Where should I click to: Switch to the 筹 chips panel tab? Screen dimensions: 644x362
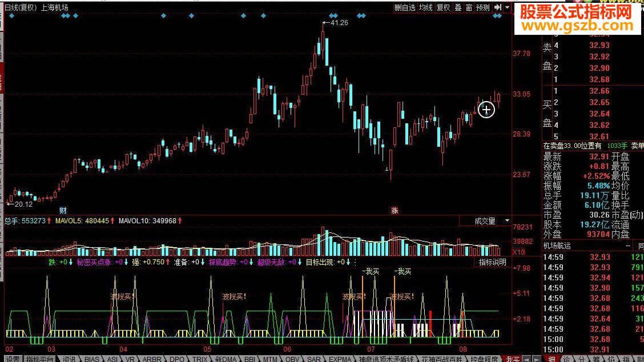597,359
